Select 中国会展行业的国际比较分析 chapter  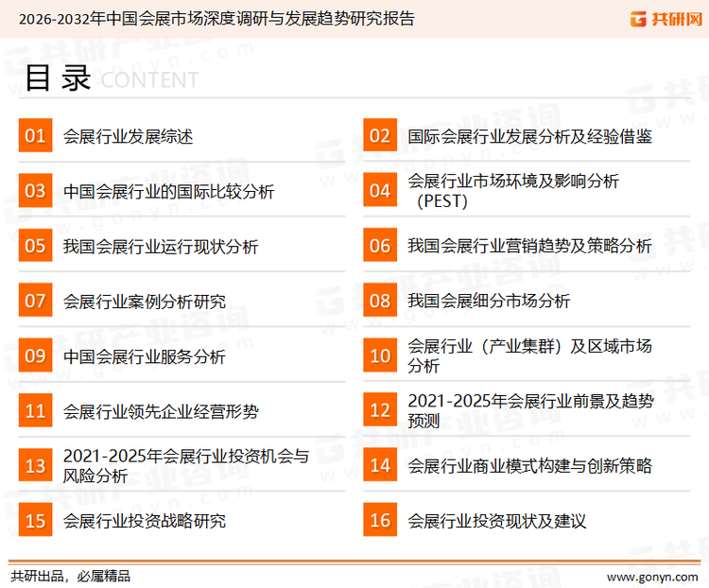[x=168, y=192]
